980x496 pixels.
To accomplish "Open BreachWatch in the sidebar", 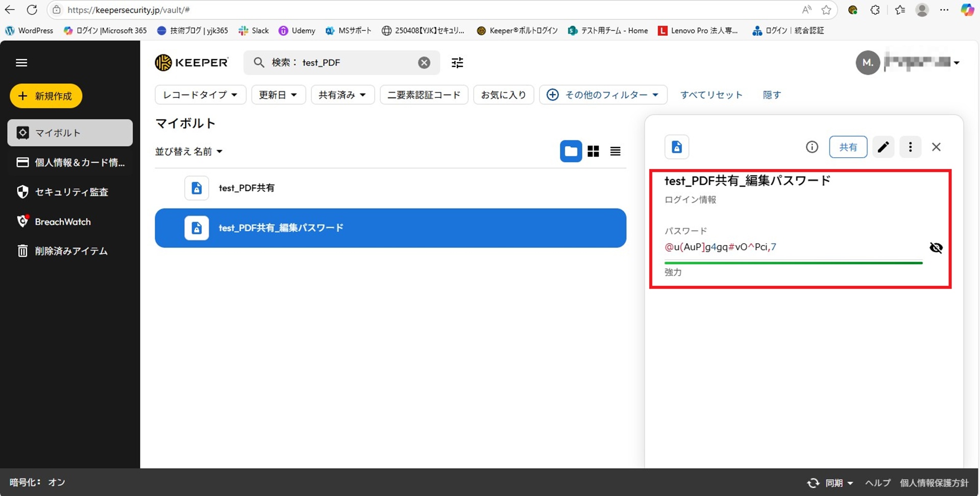I will pos(62,222).
